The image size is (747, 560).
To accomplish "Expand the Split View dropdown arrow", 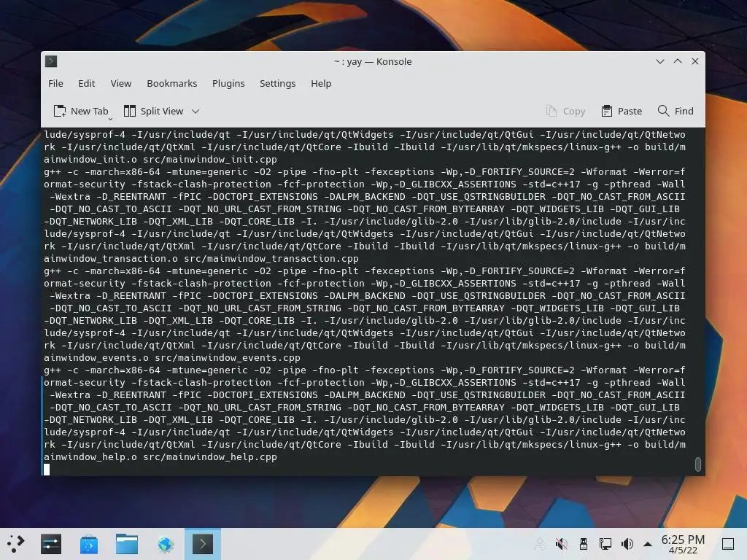I will point(196,111).
